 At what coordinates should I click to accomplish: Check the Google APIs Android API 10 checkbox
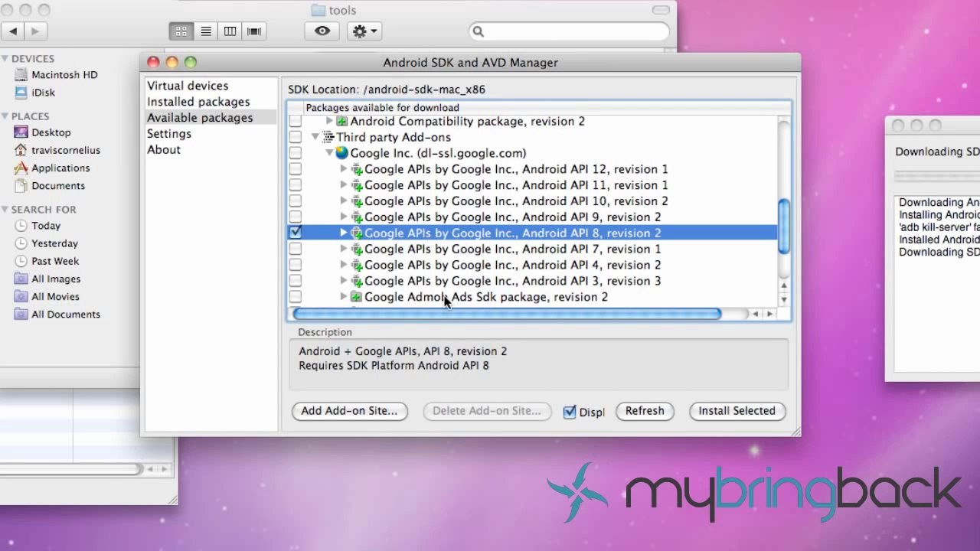(296, 201)
